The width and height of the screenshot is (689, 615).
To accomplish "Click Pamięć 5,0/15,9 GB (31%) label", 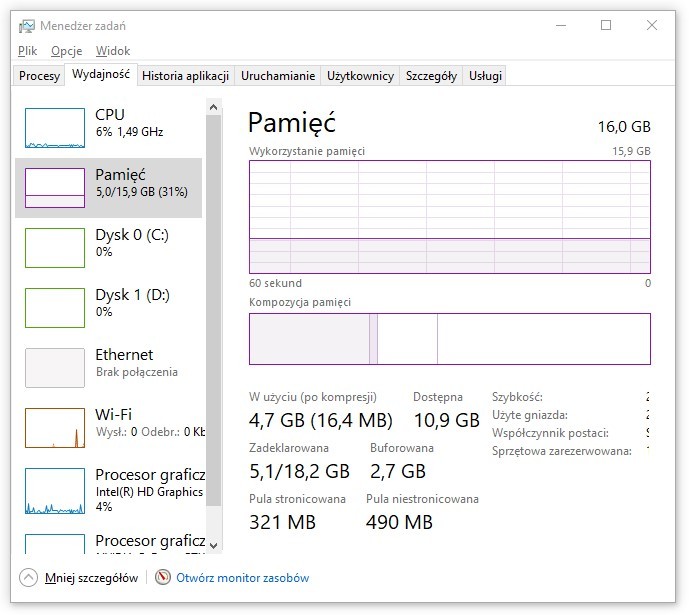I will [141, 183].
